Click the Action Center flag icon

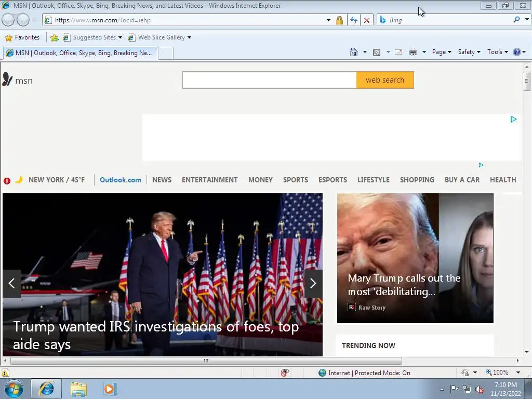pyautogui.click(x=454, y=389)
